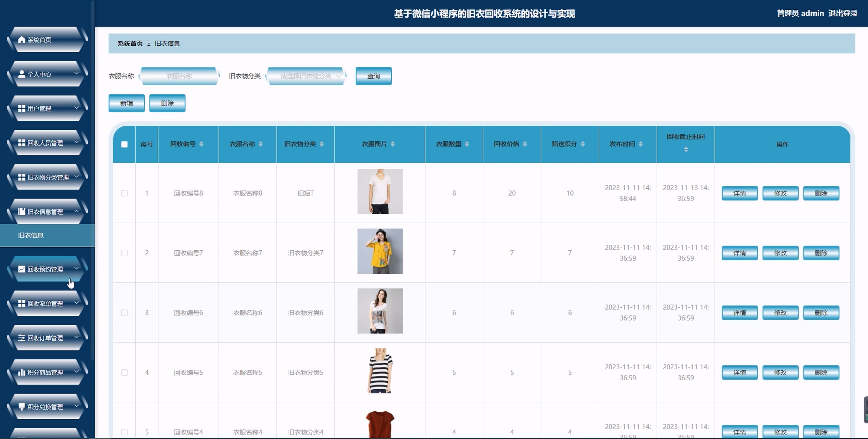Sort by 旧衣物分类 column arrows

pos(322,144)
